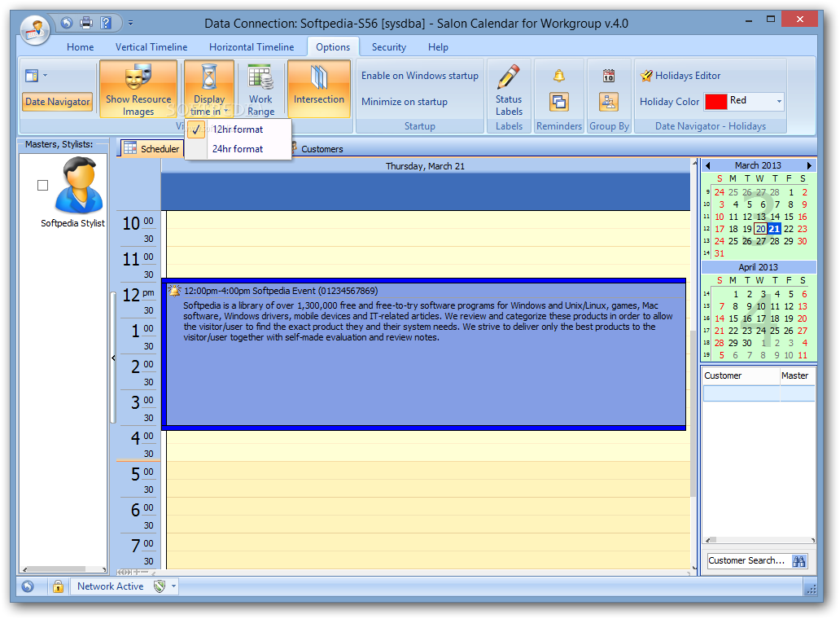Image resolution: width=840 pixels, height=619 pixels.
Task: Click status bar refresh icon
Action: (x=28, y=586)
